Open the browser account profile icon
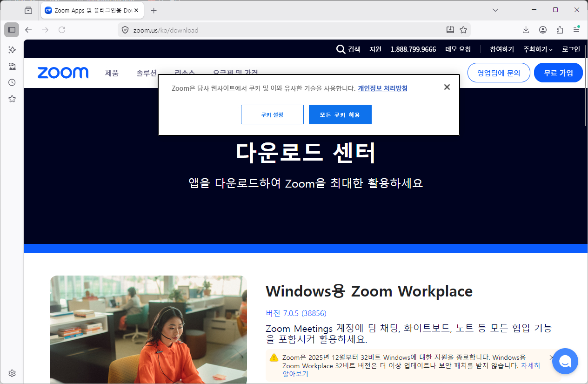588x384 pixels. click(543, 30)
